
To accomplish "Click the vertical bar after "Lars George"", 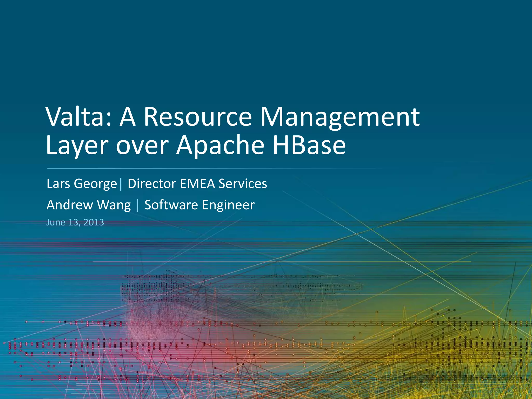I will pyautogui.click(x=121, y=184).
